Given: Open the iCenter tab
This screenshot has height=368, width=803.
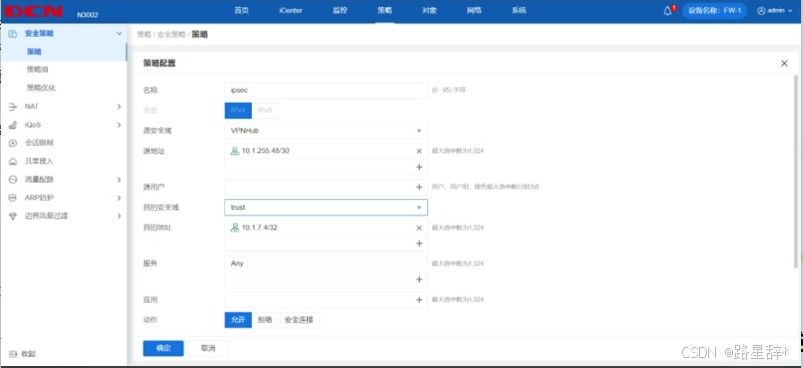Looking at the screenshot, I should tap(291, 11).
